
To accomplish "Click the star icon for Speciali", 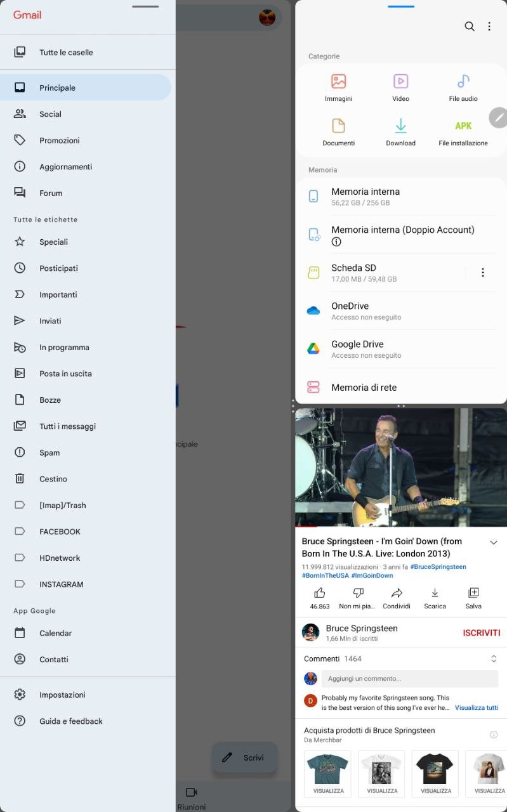I will 20,242.
